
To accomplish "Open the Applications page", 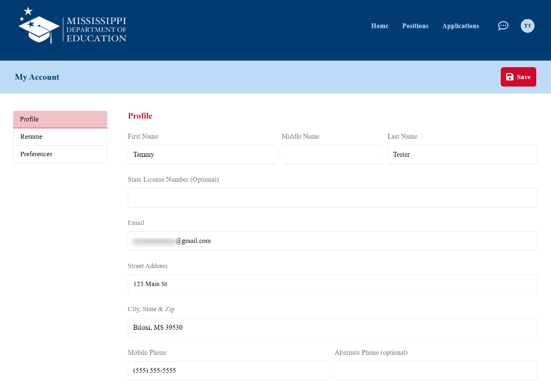I will pyautogui.click(x=460, y=26).
